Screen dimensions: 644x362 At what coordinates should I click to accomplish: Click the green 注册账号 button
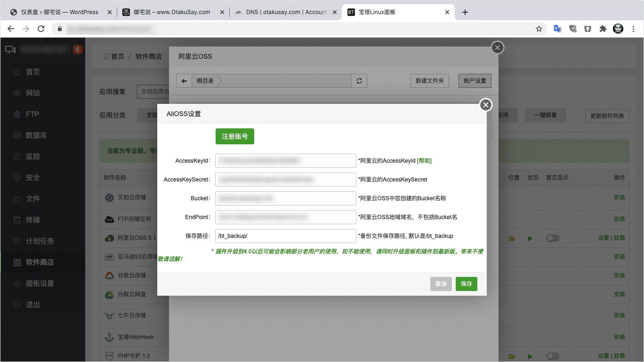tap(235, 136)
